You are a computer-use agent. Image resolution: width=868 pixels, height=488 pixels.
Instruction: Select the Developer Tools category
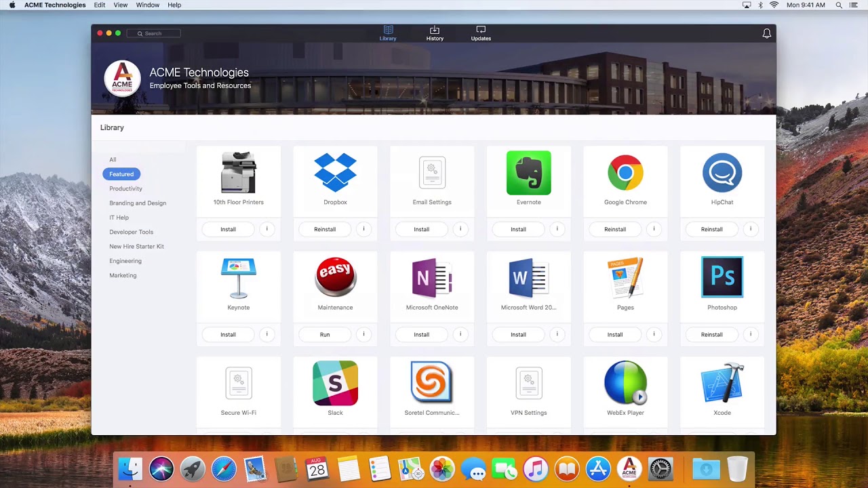(131, 232)
